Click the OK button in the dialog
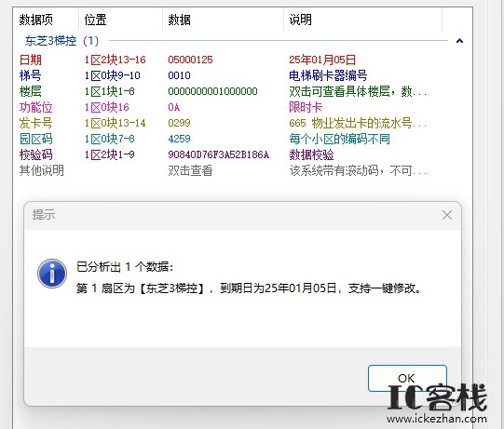Viewport: 504px width, 429px height. (407, 378)
